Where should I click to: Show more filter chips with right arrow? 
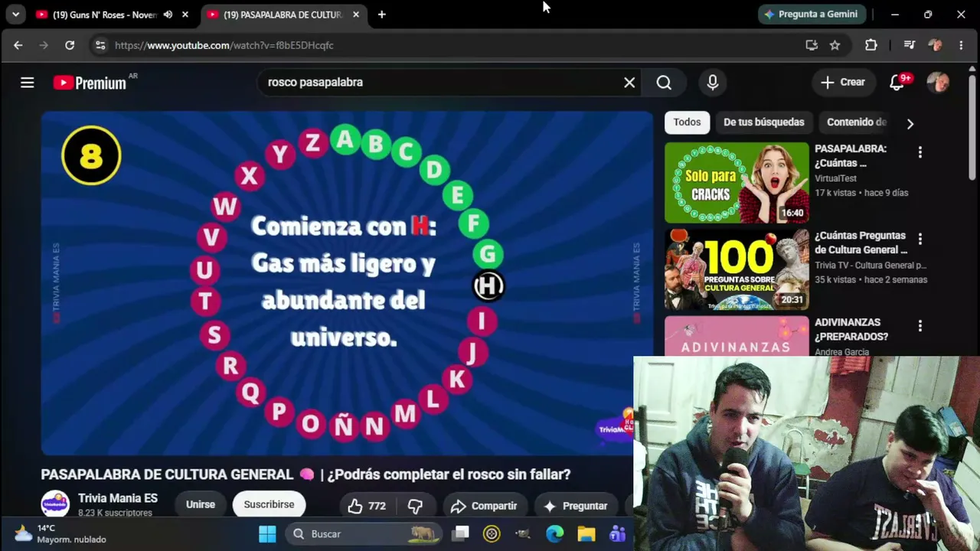coord(910,123)
